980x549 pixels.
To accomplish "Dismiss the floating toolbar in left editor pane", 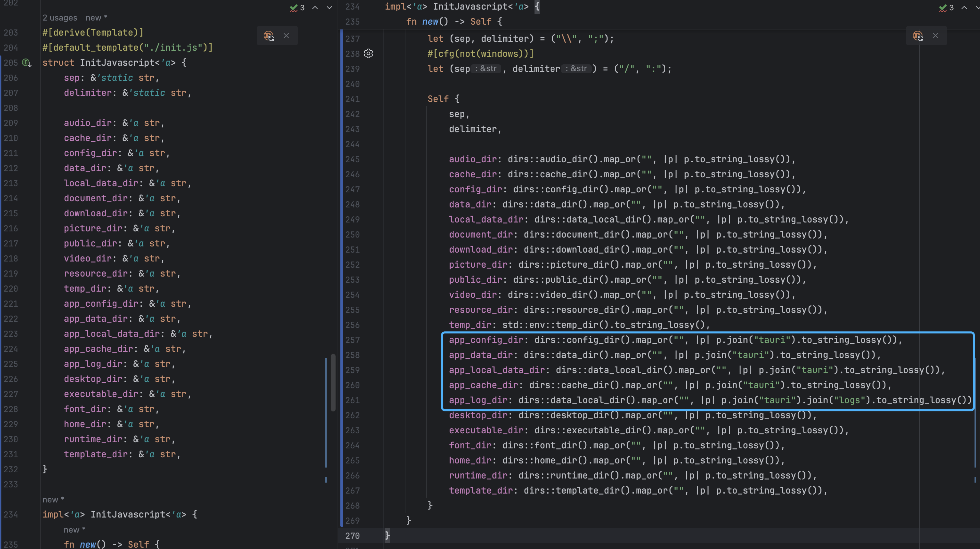I will (286, 36).
